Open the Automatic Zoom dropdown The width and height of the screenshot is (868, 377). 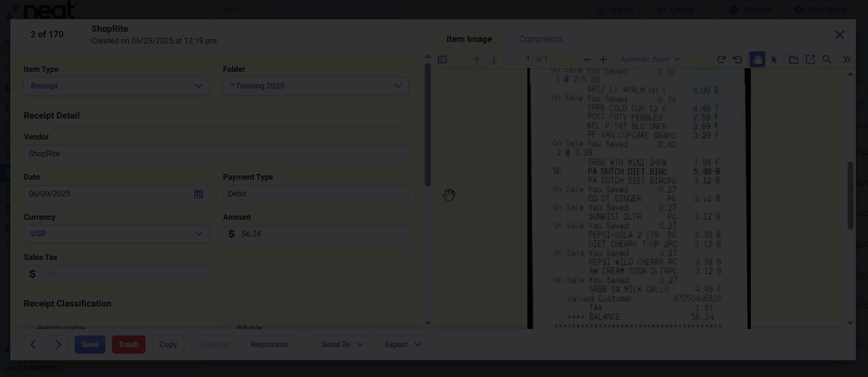650,59
